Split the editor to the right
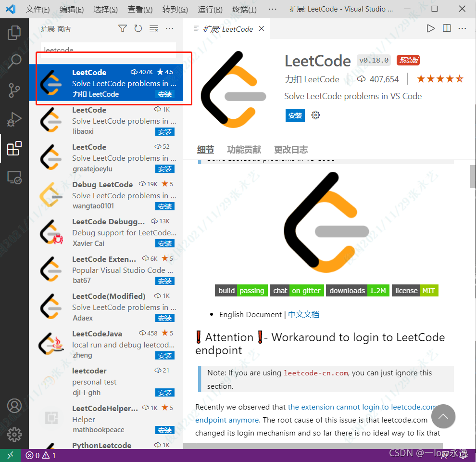This screenshot has width=476, height=462. [447, 28]
